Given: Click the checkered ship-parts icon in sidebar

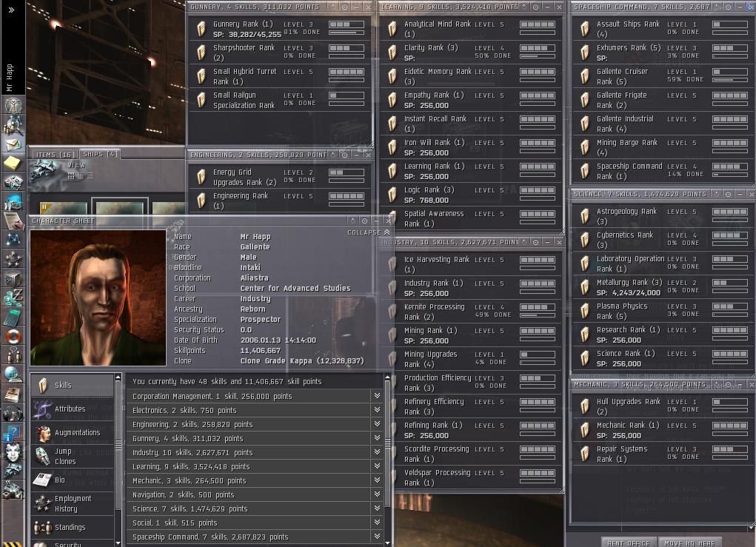Looking at the screenshot, I should [13, 183].
